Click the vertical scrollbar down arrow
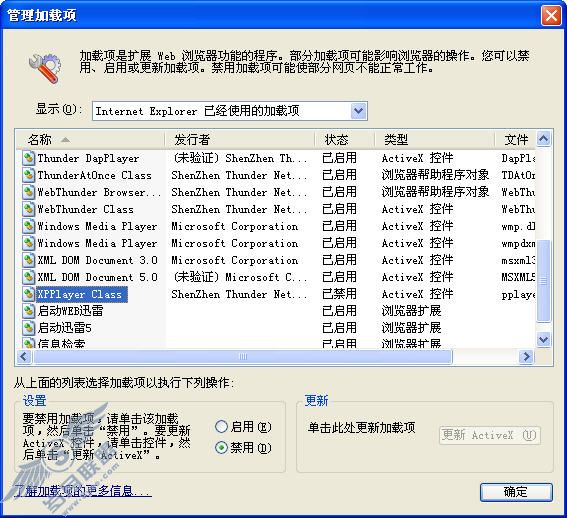567x518 pixels. pyautogui.click(x=543, y=340)
